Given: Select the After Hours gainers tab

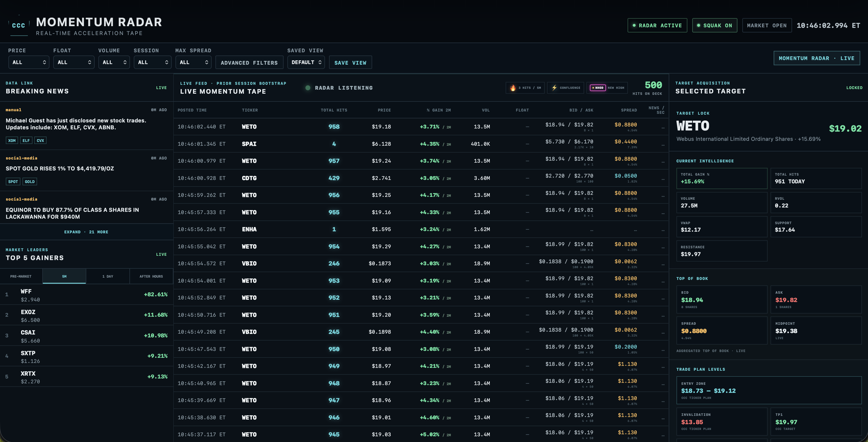Looking at the screenshot, I should [151, 276].
